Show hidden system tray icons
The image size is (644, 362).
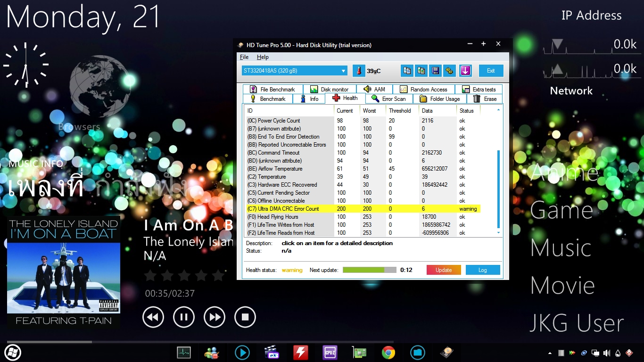pyautogui.click(x=550, y=353)
